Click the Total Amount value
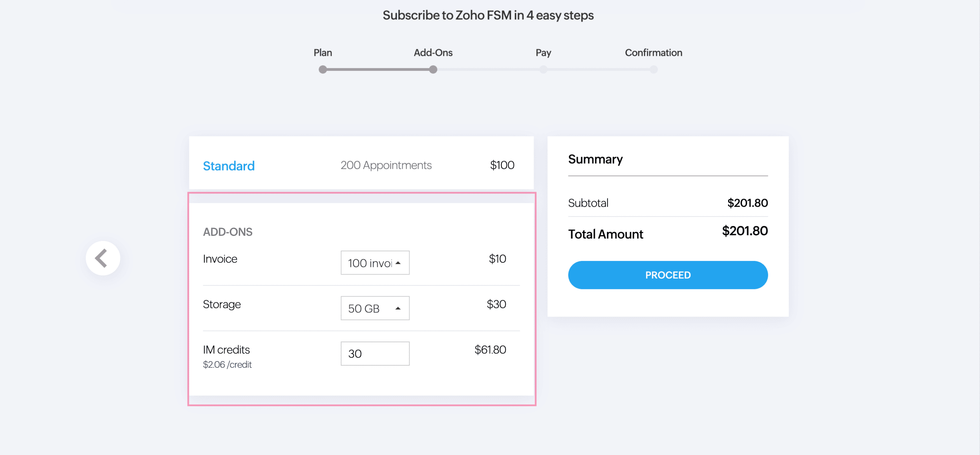 click(x=745, y=231)
